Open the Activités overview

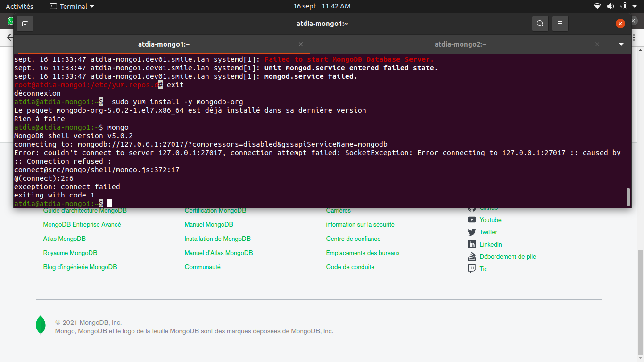coord(19,7)
